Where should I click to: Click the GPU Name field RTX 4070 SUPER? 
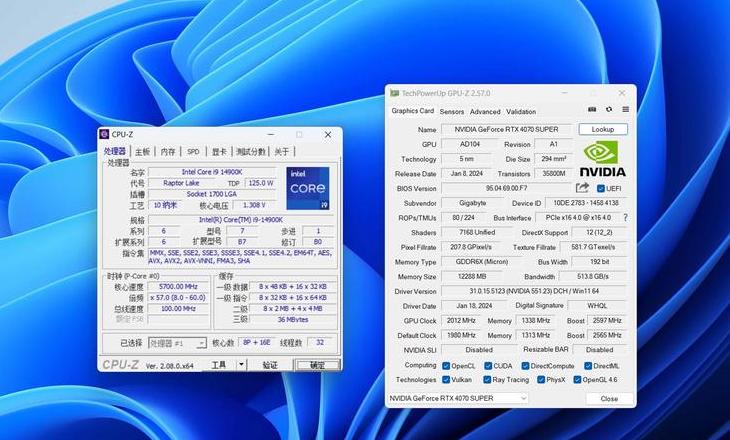(x=506, y=129)
